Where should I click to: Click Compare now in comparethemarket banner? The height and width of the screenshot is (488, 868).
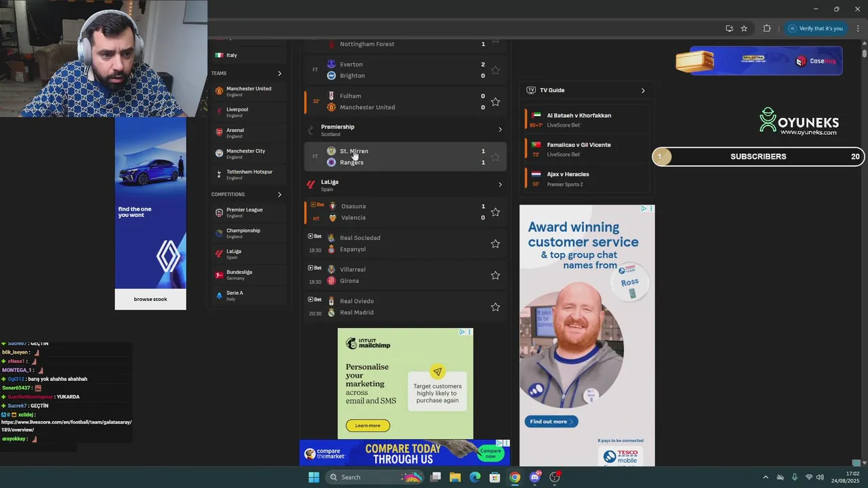tap(490, 453)
